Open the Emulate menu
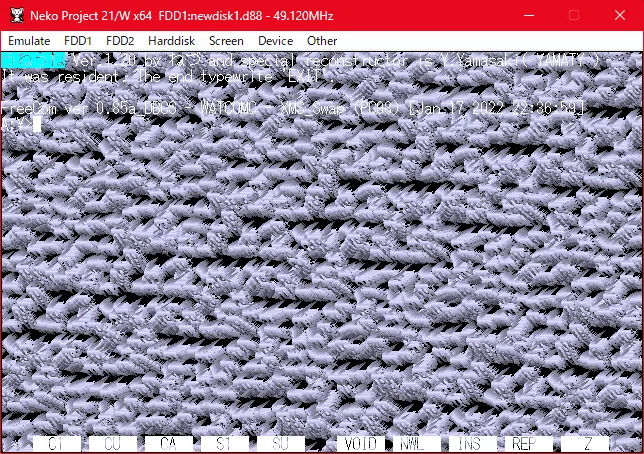The height and width of the screenshot is (454, 644). point(29,41)
